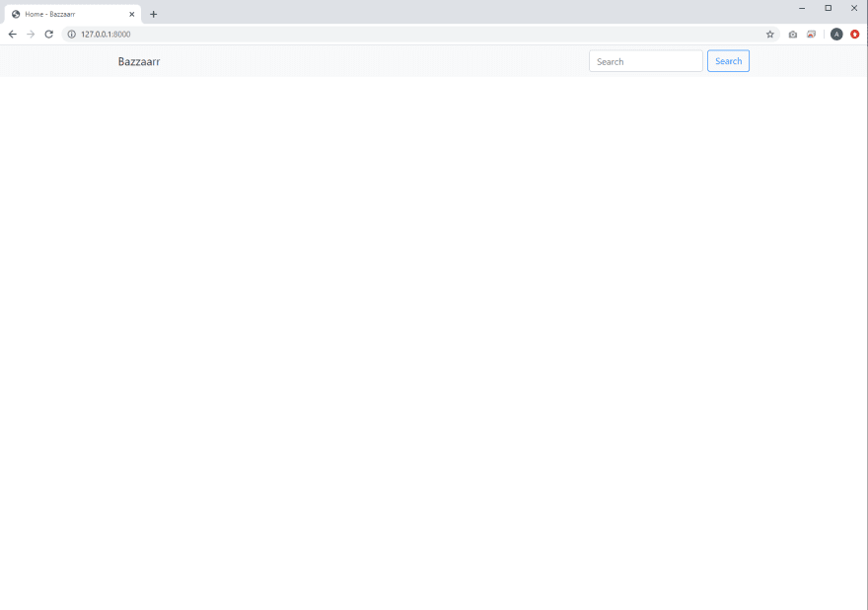
Task: Bookmark this page with star icon
Action: tap(769, 35)
